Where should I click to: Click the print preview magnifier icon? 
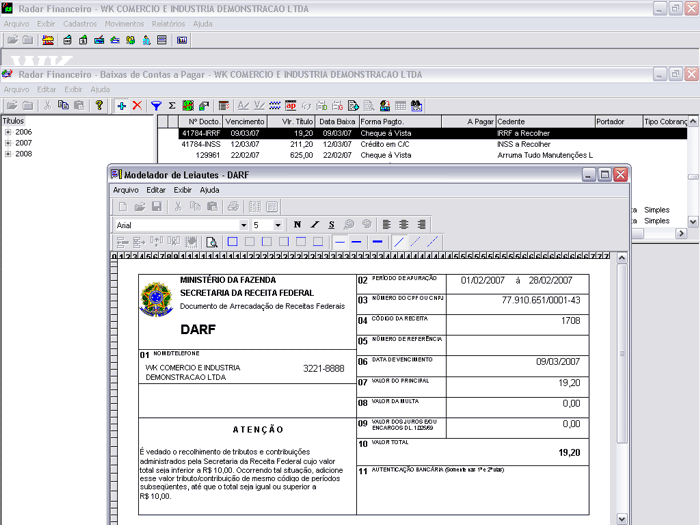point(211,242)
